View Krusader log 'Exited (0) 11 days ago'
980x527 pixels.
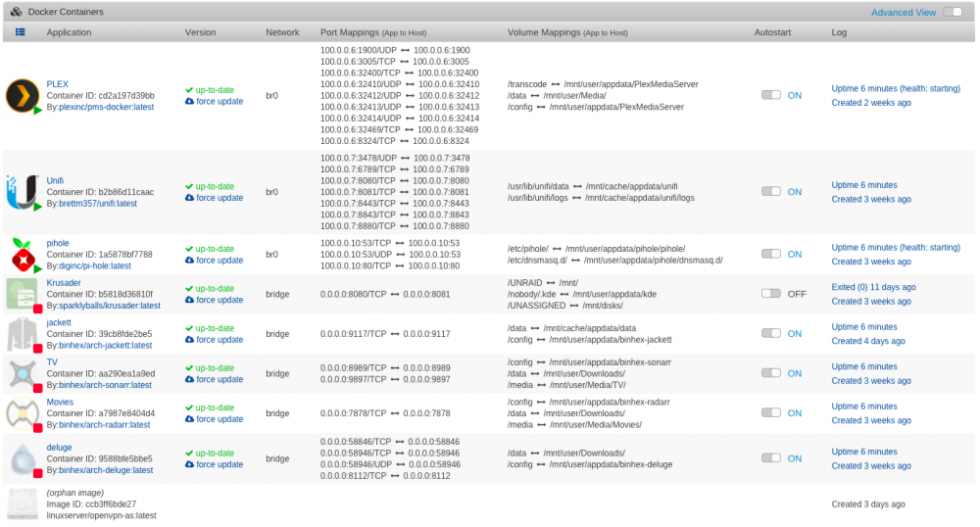[x=873, y=287]
